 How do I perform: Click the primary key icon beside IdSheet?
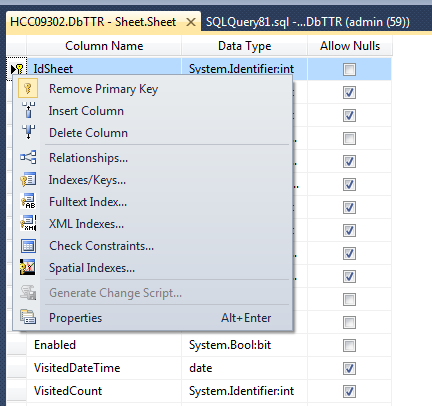coord(19,69)
